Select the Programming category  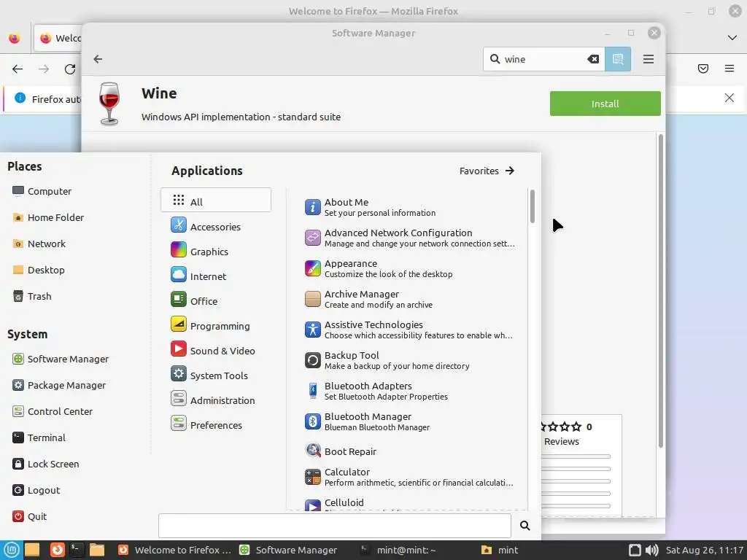tap(216, 326)
